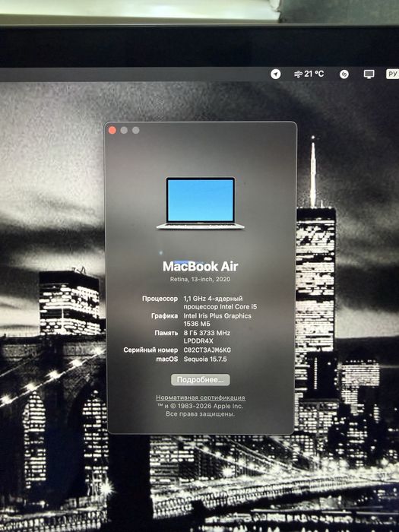Viewport: 399px width, 532px height.
Task: Click the Серийный номер label
Action: click(x=150, y=350)
